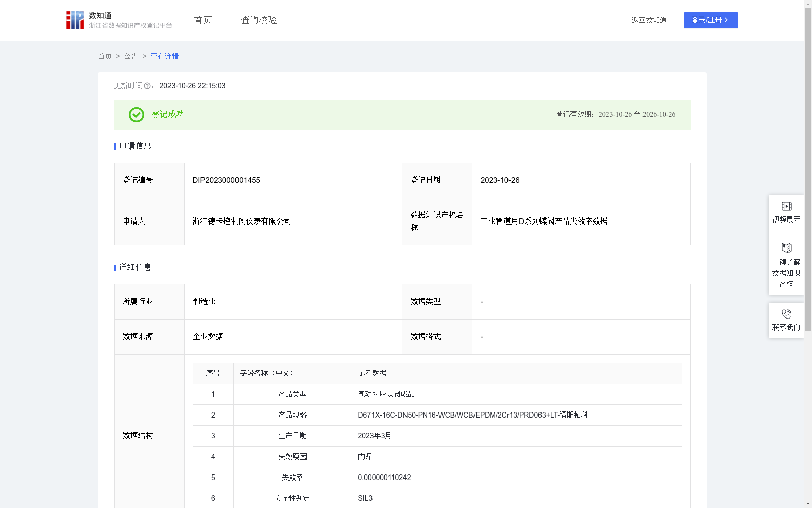812x508 pixels.
Task: Click the scrollbar up arrow
Action: point(808,4)
